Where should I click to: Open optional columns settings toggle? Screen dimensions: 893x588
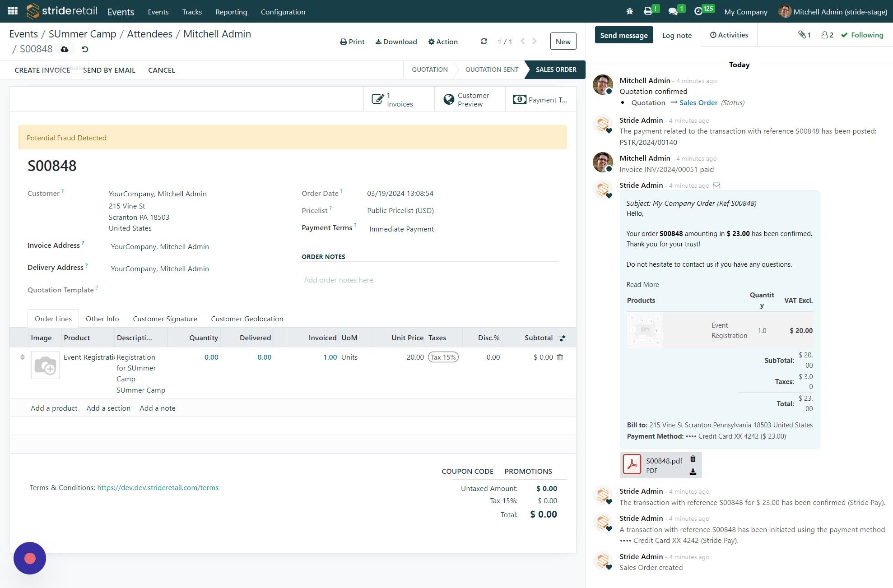(x=563, y=338)
